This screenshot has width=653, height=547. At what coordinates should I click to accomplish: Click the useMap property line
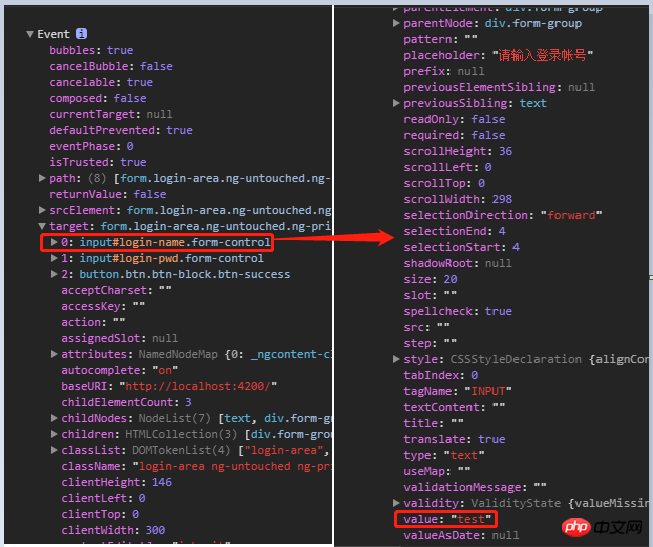(x=436, y=471)
